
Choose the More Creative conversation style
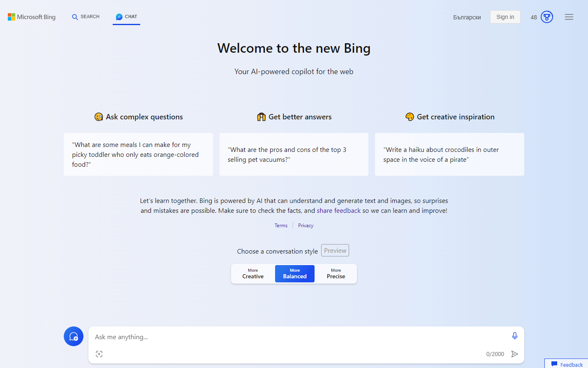click(253, 274)
